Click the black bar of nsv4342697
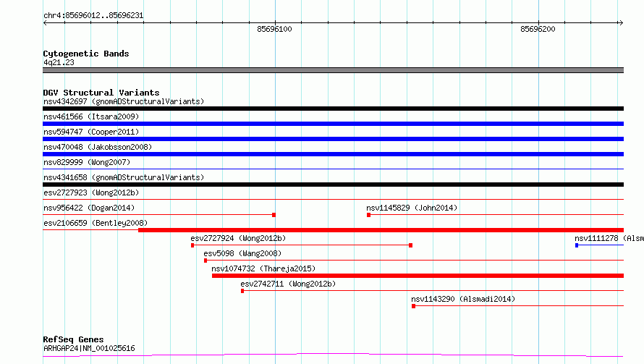644x364 pixels. tap(333, 109)
